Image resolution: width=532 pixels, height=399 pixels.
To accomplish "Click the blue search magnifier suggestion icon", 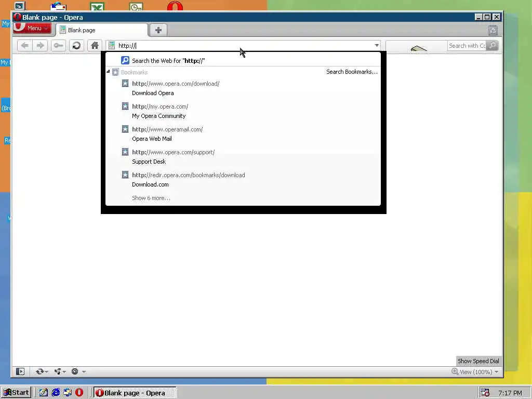I will 125,60.
